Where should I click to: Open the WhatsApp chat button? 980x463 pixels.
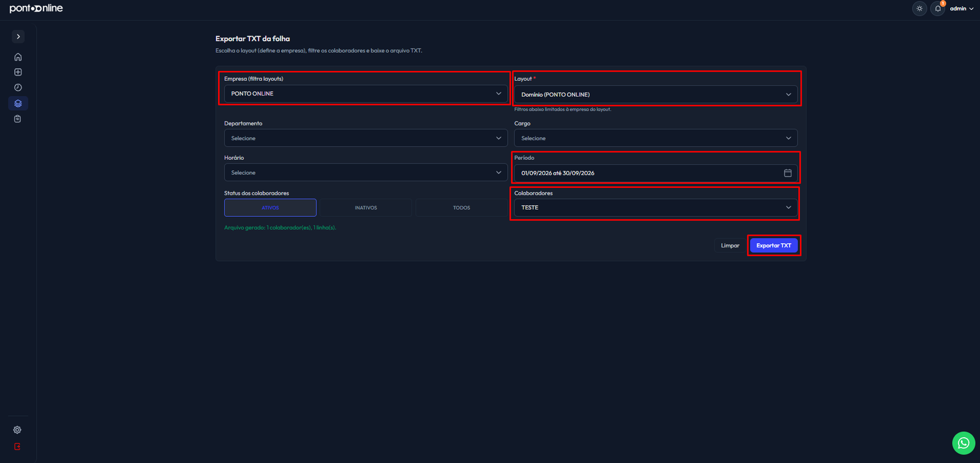963,443
